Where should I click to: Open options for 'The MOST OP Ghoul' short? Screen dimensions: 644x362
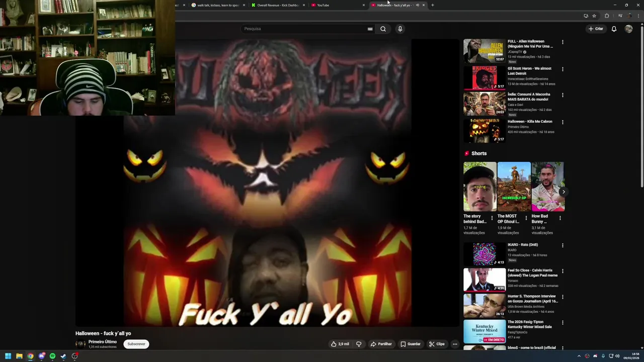click(526, 218)
